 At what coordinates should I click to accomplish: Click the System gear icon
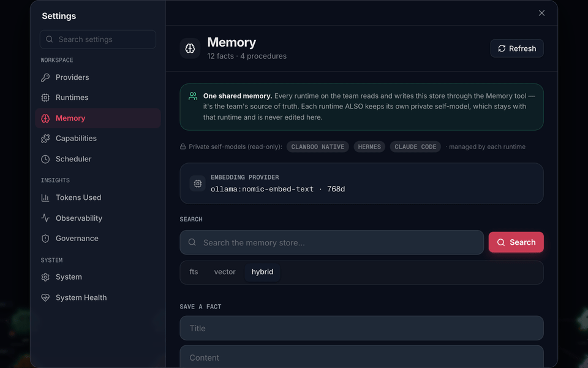pyautogui.click(x=45, y=277)
